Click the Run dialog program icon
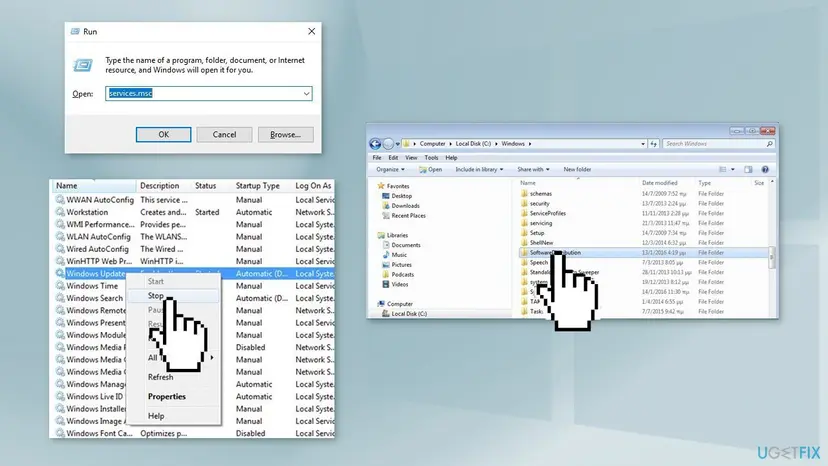 pos(83,65)
